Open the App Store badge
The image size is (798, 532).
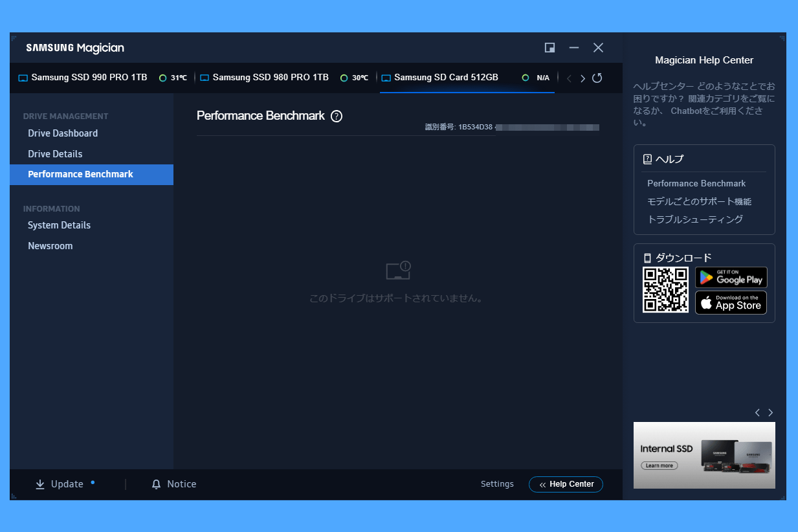click(731, 303)
